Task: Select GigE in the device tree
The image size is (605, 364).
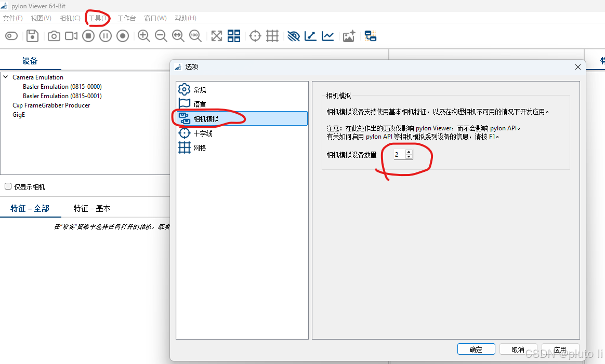Action: (x=19, y=115)
